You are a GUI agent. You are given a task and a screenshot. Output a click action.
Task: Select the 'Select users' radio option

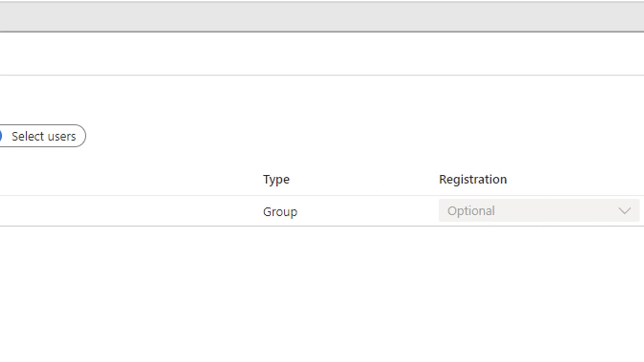(x=42, y=136)
